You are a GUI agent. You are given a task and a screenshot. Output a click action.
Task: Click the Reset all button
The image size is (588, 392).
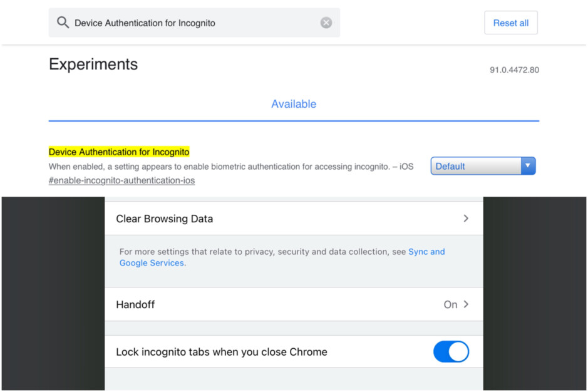pyautogui.click(x=510, y=22)
